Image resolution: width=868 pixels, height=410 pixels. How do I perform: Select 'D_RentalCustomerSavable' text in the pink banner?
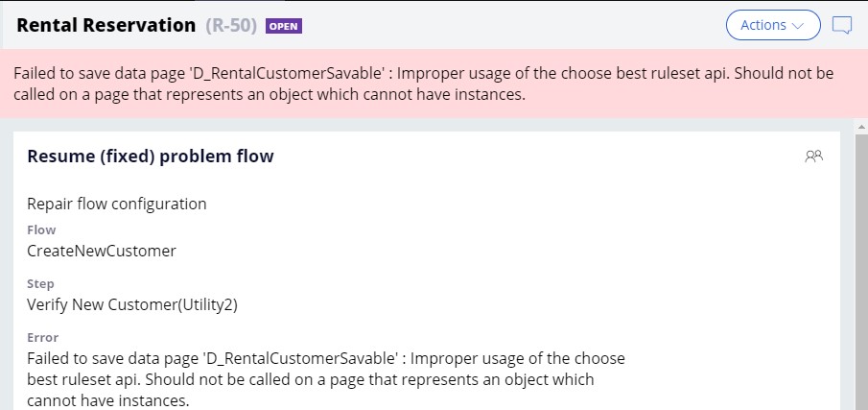(294, 74)
